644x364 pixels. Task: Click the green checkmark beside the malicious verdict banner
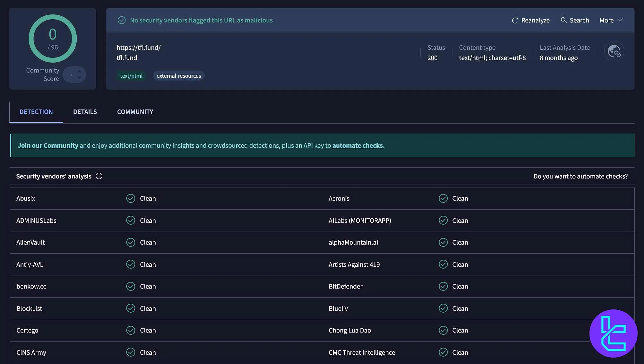pos(122,20)
